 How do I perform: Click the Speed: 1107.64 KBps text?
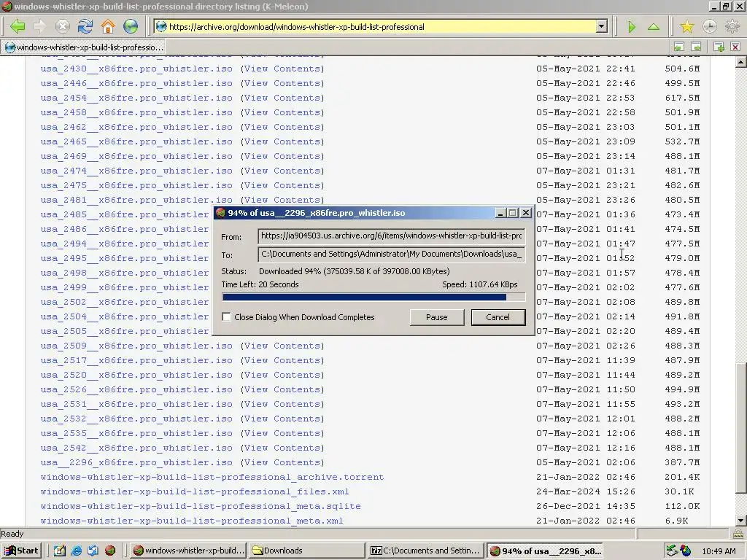click(x=480, y=284)
